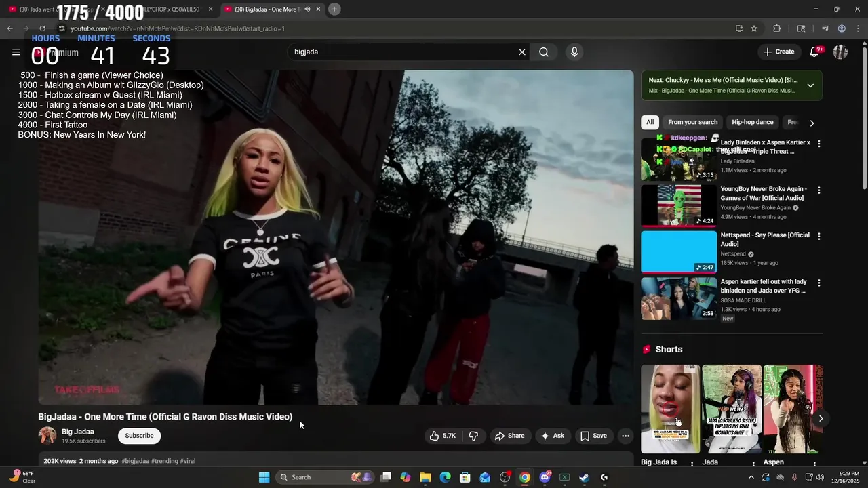Open the Chrome media controls icon
The width and height of the screenshot is (868, 488).
pyautogui.click(x=825, y=28)
